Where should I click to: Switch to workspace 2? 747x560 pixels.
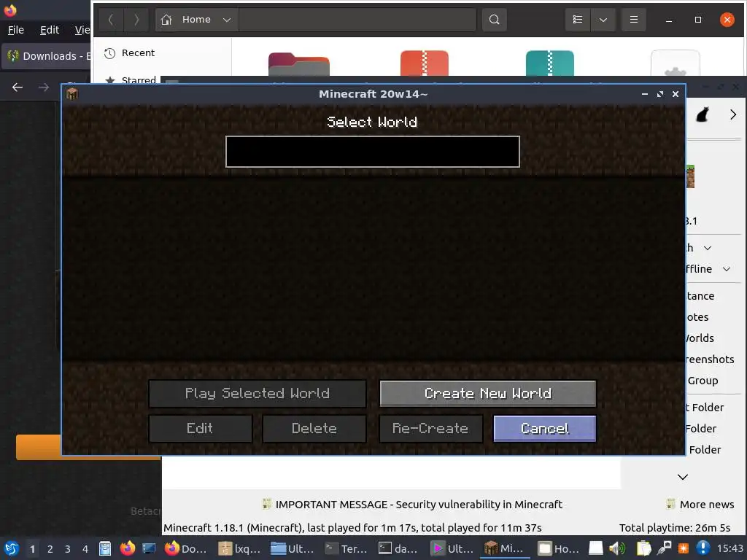pos(50,549)
